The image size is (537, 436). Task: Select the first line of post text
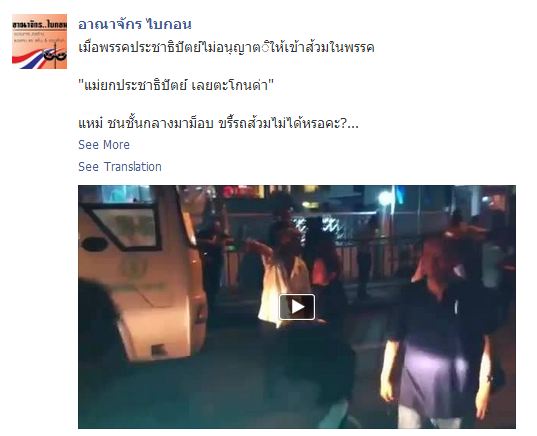pyautogui.click(x=226, y=47)
